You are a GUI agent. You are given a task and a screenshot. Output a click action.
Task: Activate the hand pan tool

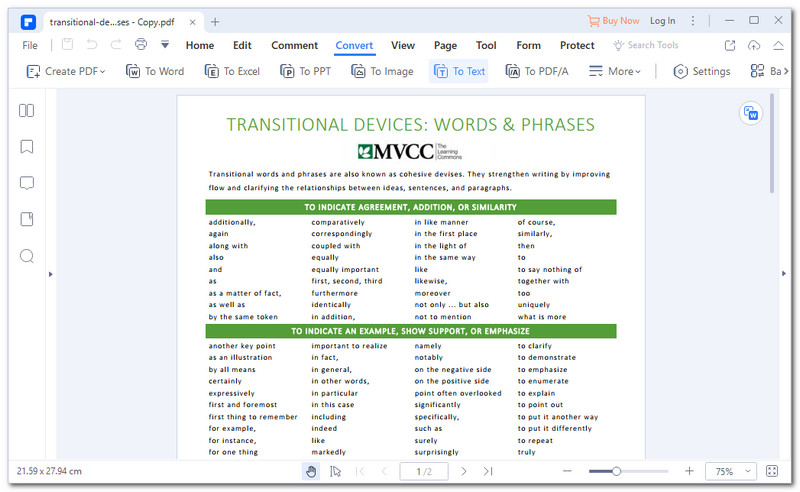click(x=311, y=471)
